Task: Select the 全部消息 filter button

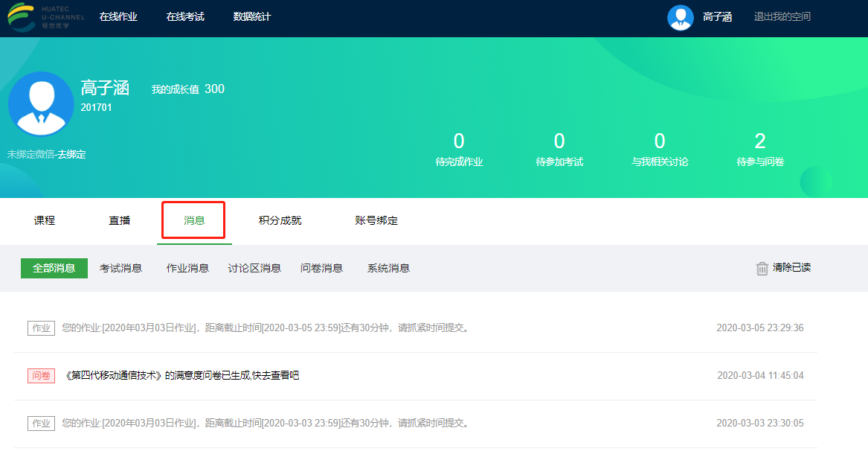Action: [54, 268]
